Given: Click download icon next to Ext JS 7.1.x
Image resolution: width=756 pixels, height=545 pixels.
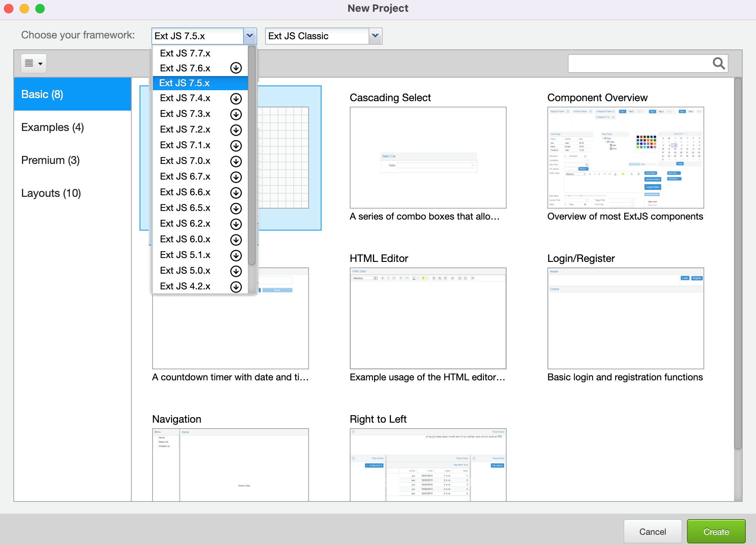Looking at the screenshot, I should pos(236,145).
